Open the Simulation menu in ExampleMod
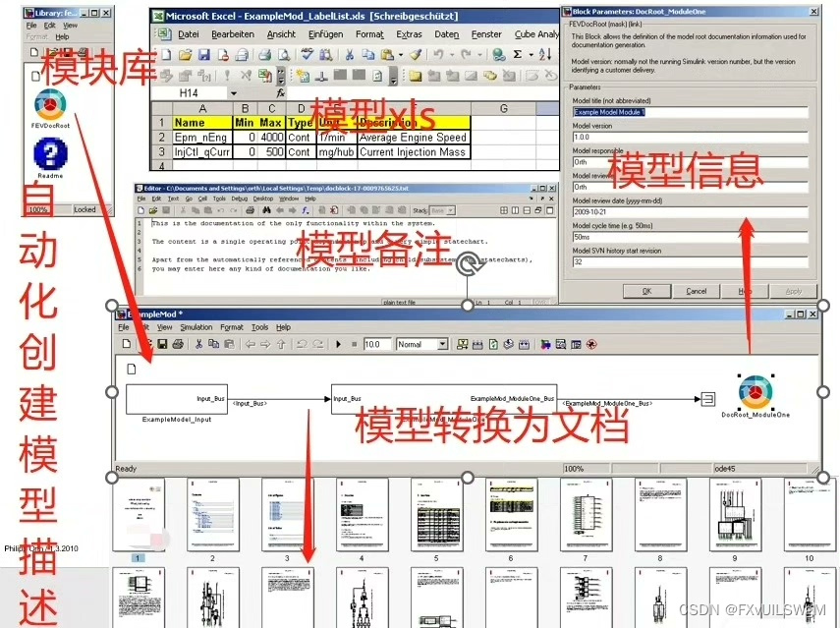 click(196, 327)
